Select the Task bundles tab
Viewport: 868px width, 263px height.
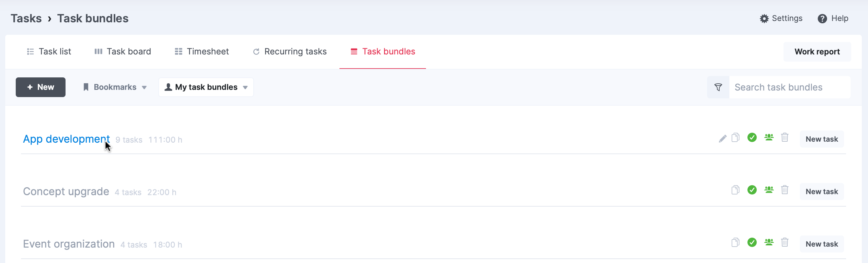383,51
